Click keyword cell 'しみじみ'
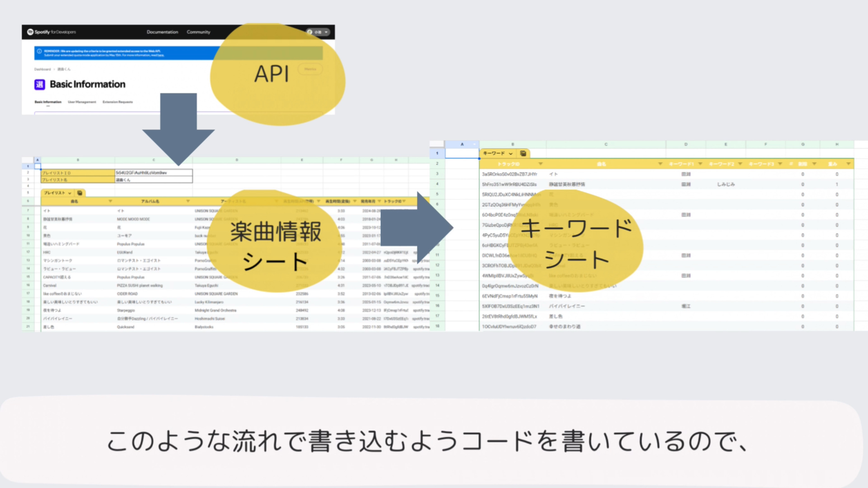 tap(726, 184)
